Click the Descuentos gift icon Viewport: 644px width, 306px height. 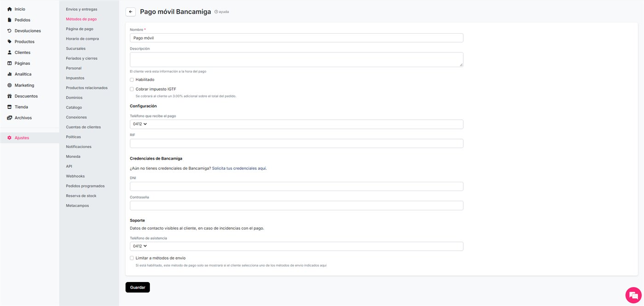click(10, 96)
